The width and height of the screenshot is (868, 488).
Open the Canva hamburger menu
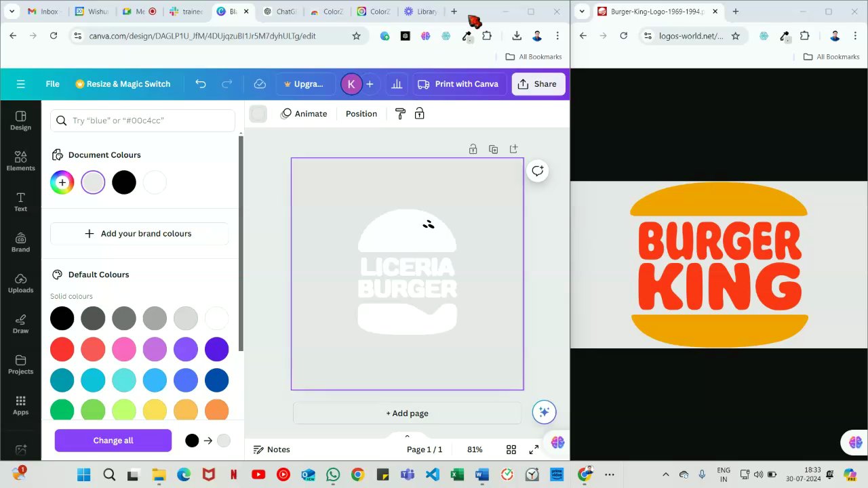pyautogui.click(x=20, y=84)
